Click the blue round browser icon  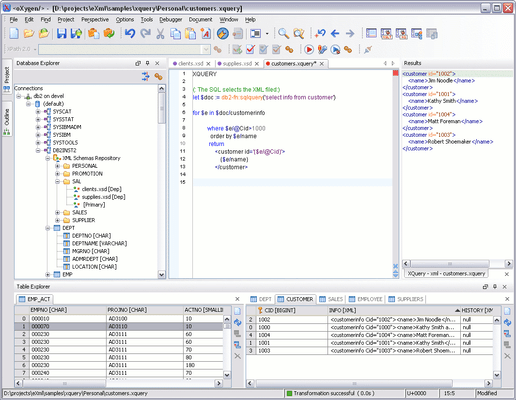click(x=223, y=33)
